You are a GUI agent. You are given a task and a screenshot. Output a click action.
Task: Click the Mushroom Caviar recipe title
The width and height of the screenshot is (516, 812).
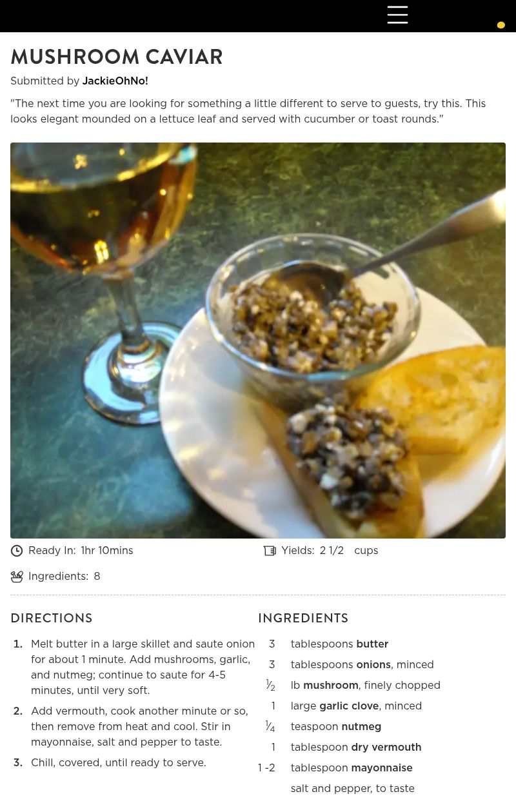tap(117, 57)
